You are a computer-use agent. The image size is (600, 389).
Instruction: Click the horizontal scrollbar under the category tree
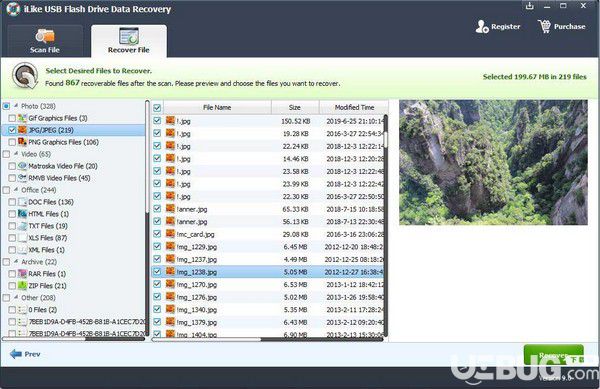[73, 339]
